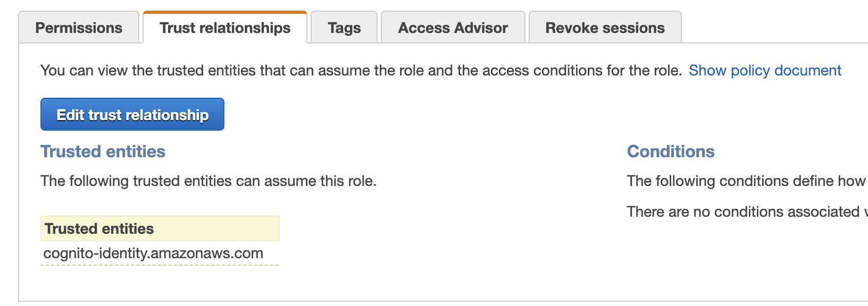Click the blue Trusted entities section heading
Viewport: 868px width, 306px height.
[103, 151]
